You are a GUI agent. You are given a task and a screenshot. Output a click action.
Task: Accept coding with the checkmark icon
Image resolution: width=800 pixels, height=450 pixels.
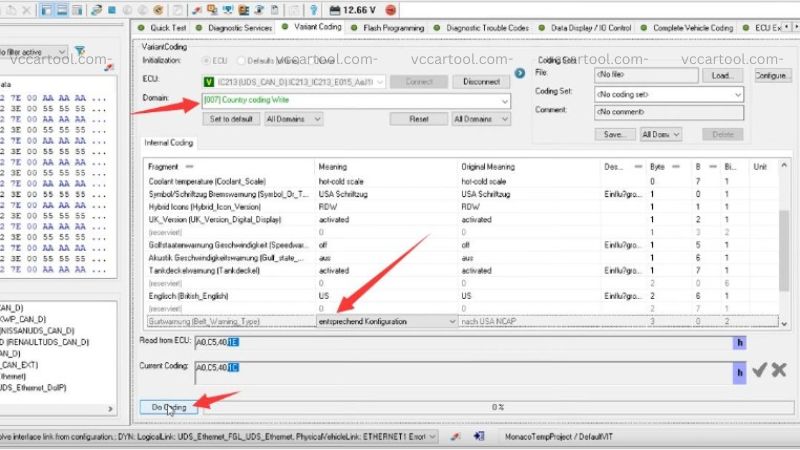pyautogui.click(x=760, y=370)
